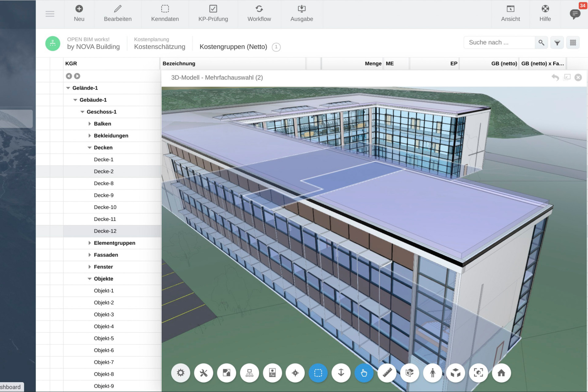The image size is (588, 392).
Task: Click the section box cut icon
Action: click(x=410, y=373)
